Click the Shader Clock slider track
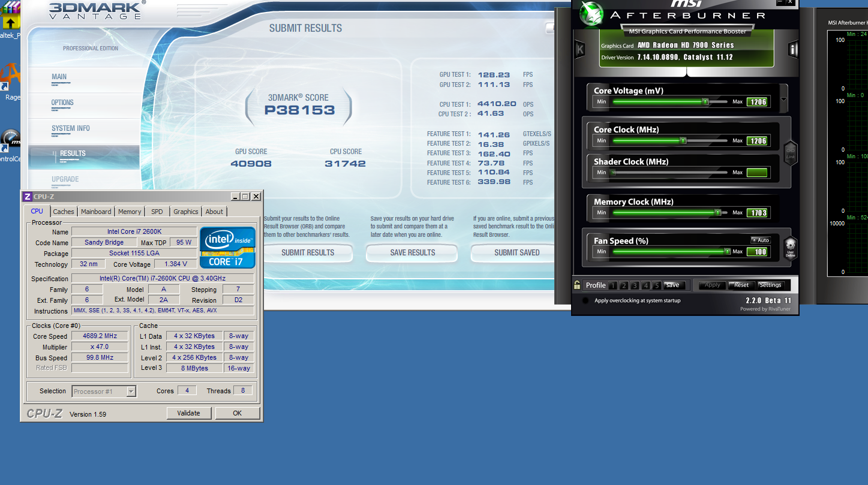 [x=669, y=173]
